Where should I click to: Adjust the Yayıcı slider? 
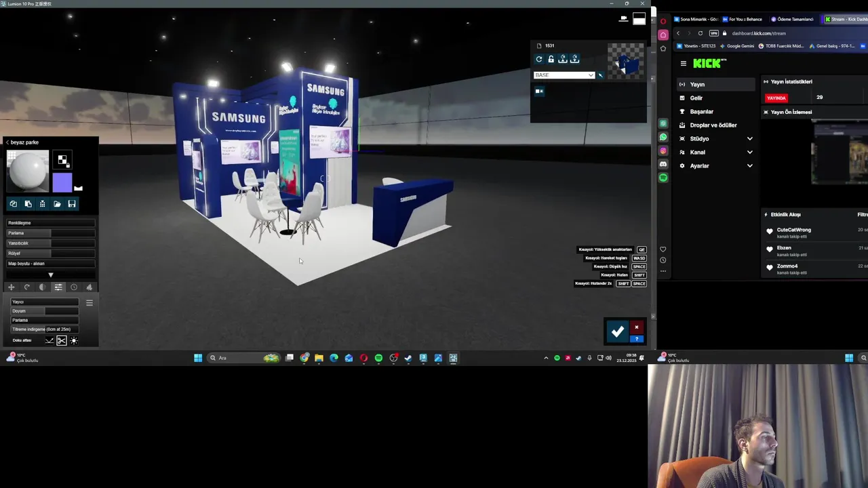point(45,302)
